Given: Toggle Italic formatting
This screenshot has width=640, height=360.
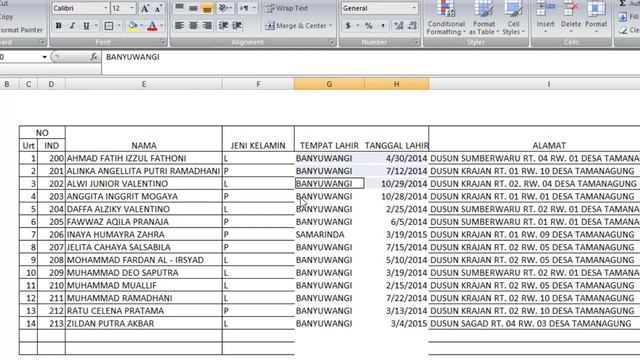Looking at the screenshot, I should pyautogui.click(x=72, y=26).
